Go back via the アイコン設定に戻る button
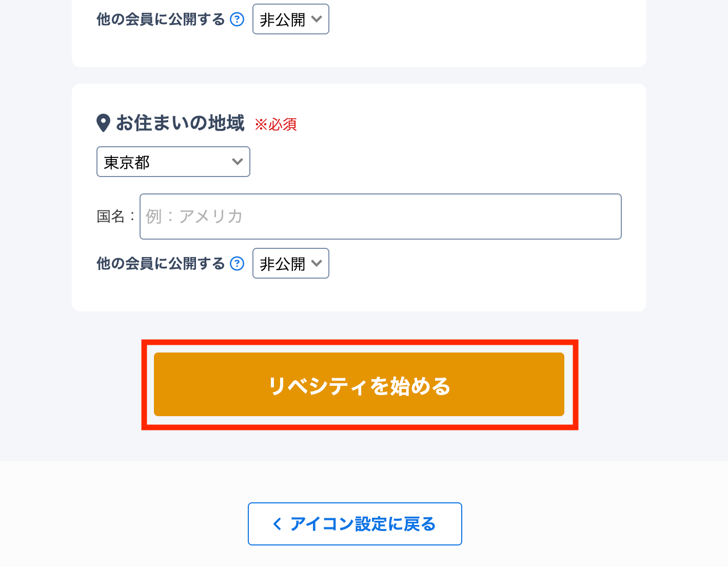Viewport: 728px width, 567px height. pyautogui.click(x=355, y=524)
